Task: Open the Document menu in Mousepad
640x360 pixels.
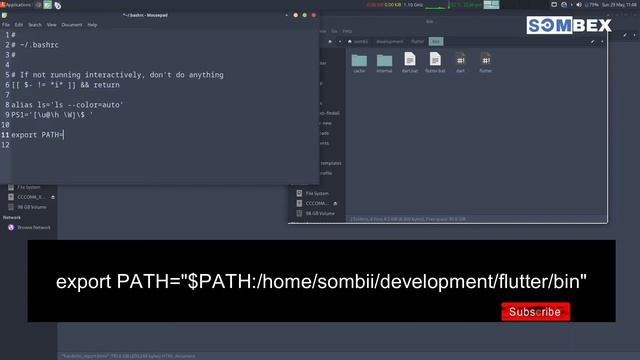Action: tap(72, 25)
